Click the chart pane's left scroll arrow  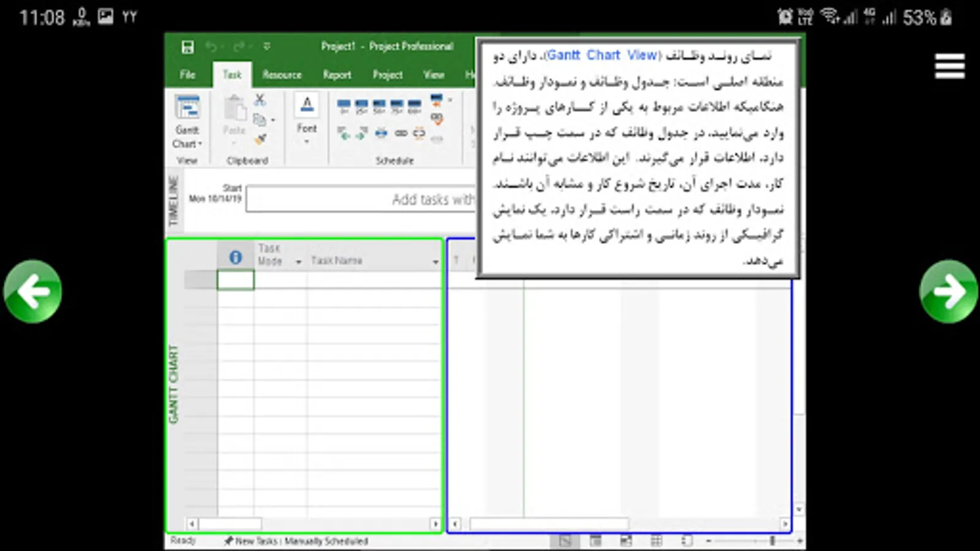click(454, 524)
